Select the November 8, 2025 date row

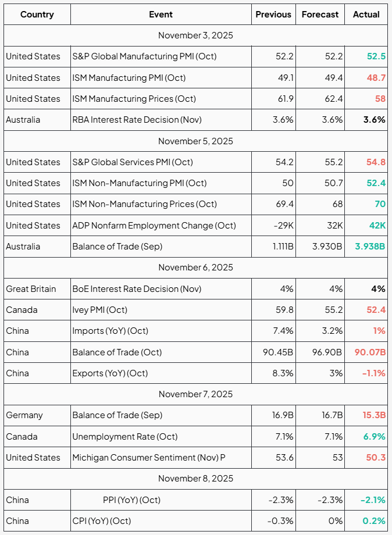tap(195, 479)
